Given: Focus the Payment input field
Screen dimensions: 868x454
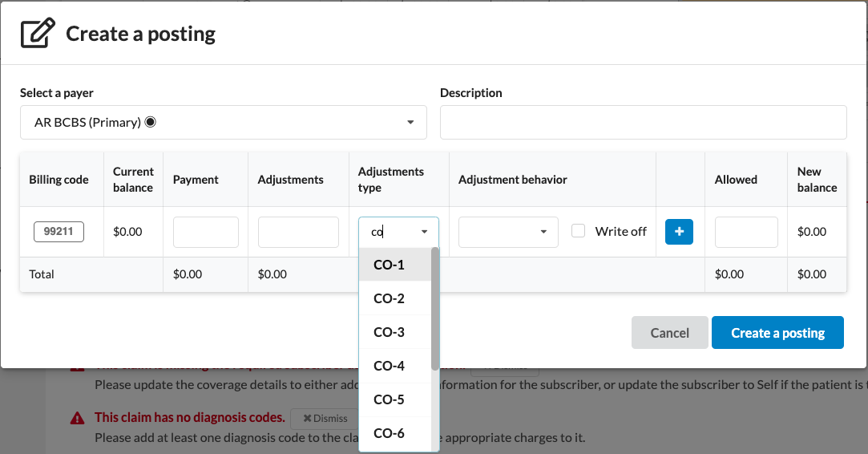Looking at the screenshot, I should [x=205, y=232].
